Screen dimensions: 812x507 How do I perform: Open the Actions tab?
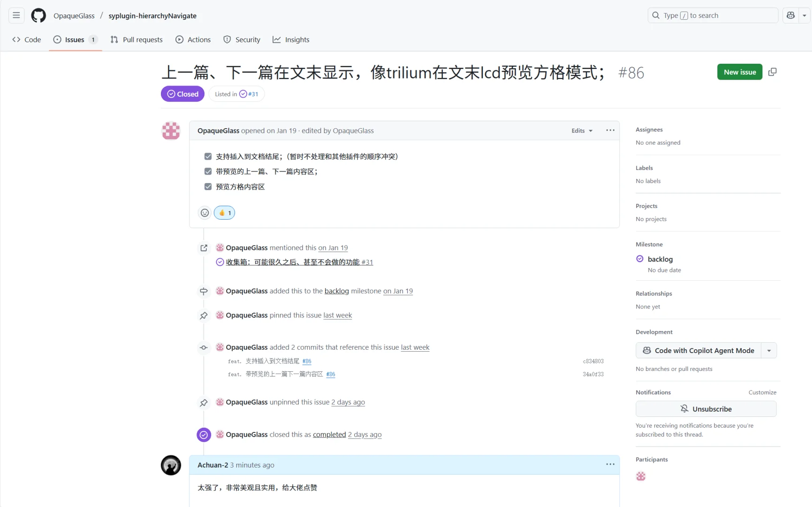pyautogui.click(x=193, y=39)
